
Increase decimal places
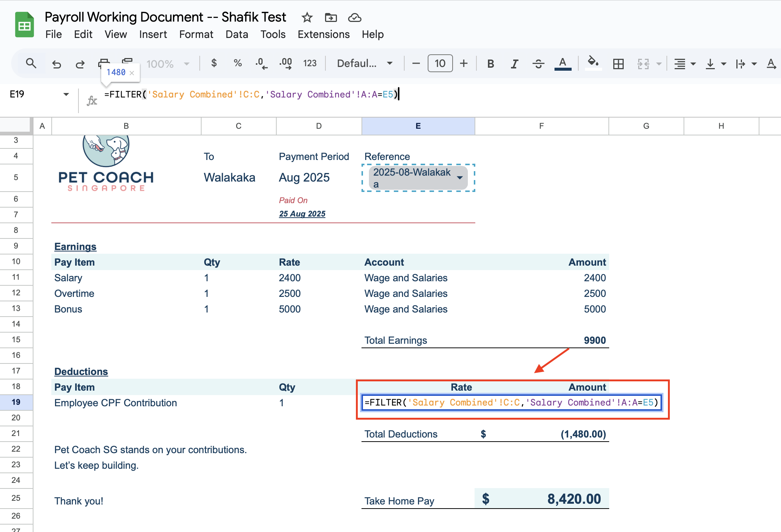pyautogui.click(x=286, y=64)
